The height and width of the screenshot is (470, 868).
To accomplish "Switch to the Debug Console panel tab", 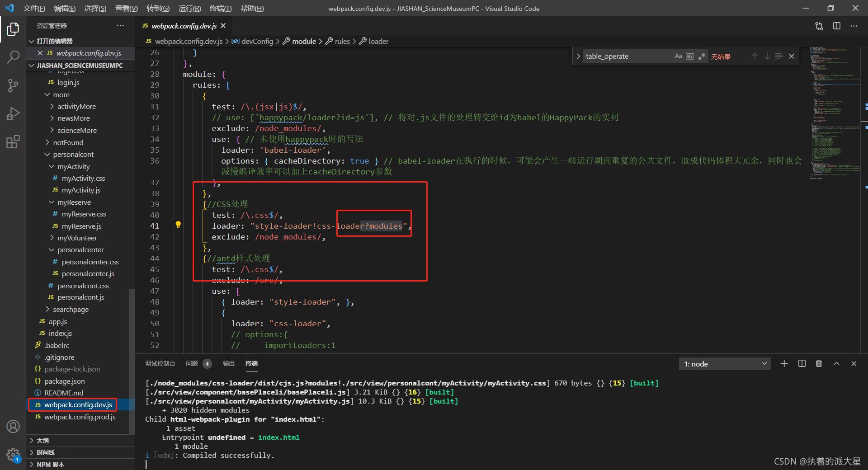I will pyautogui.click(x=160, y=364).
